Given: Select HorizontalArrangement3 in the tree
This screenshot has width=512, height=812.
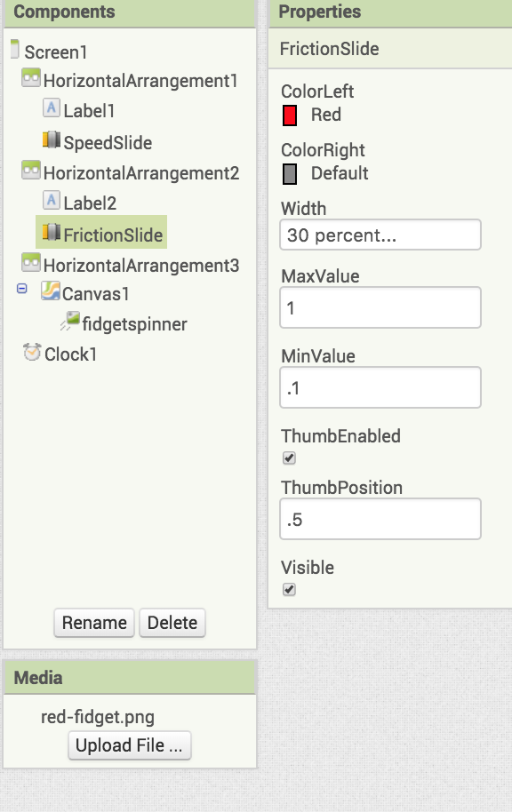Looking at the screenshot, I should (141, 265).
